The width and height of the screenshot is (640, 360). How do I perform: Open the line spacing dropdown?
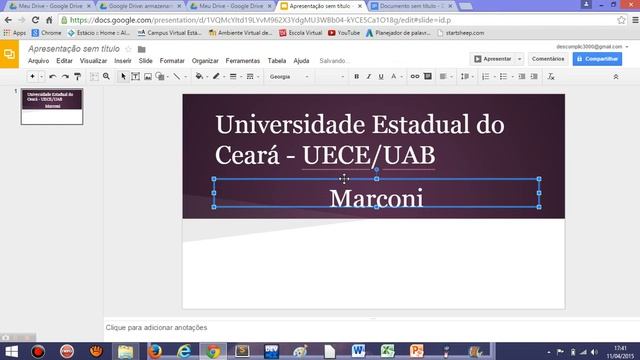point(467,76)
